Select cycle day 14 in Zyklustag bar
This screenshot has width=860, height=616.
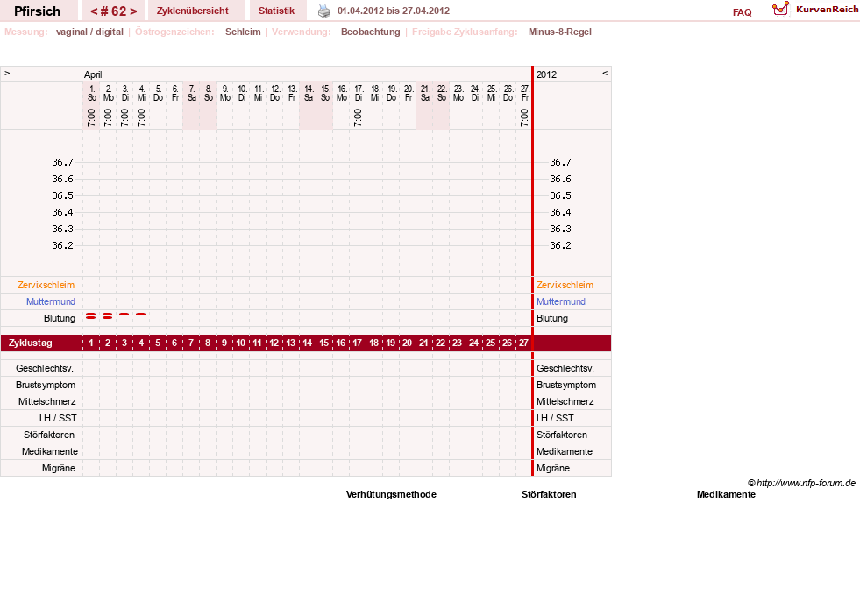307,343
